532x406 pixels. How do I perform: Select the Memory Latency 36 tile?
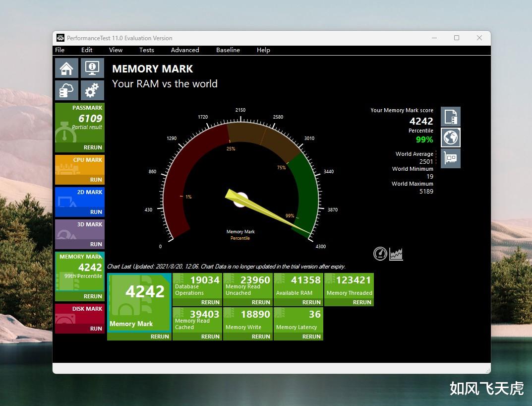(298, 320)
